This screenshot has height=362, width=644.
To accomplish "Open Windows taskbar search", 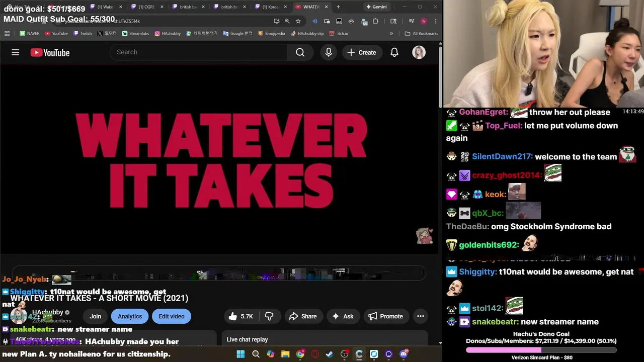I will coord(256,354).
